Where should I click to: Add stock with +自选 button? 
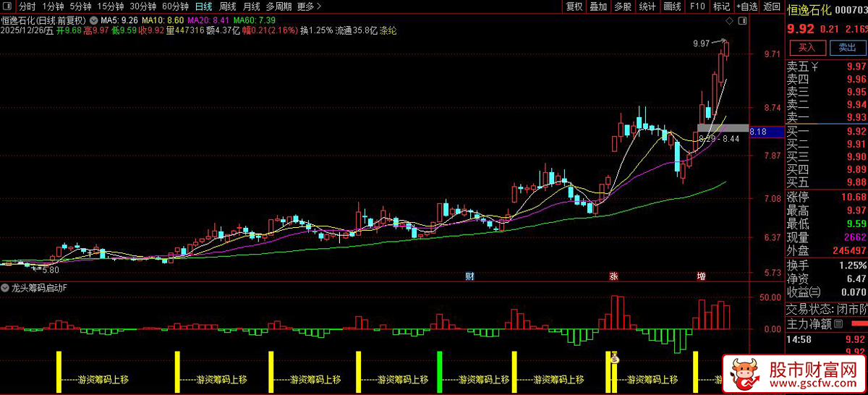coord(746,7)
